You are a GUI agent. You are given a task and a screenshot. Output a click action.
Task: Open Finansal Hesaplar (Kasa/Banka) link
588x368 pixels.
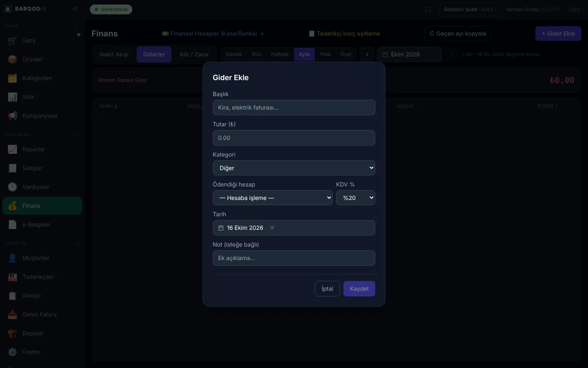pyautogui.click(x=213, y=34)
